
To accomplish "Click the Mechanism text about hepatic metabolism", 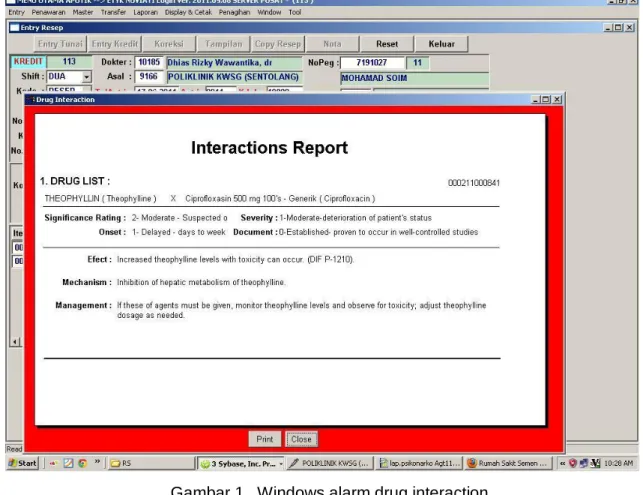I will click(201, 283).
